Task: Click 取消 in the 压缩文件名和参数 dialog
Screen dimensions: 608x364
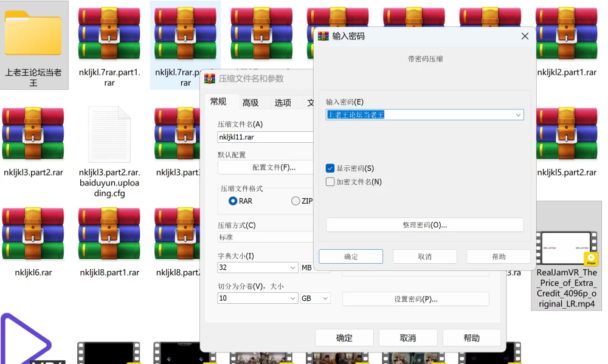Action: click(x=408, y=338)
